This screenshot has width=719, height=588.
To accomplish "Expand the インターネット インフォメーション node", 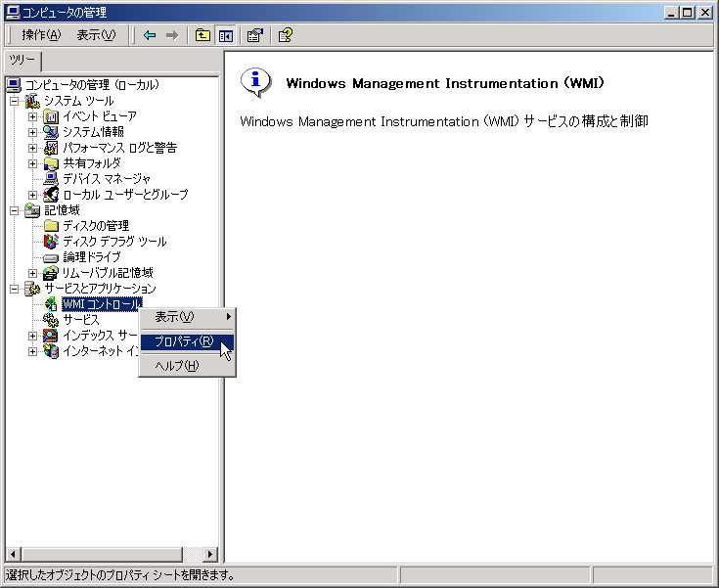I will (32, 351).
